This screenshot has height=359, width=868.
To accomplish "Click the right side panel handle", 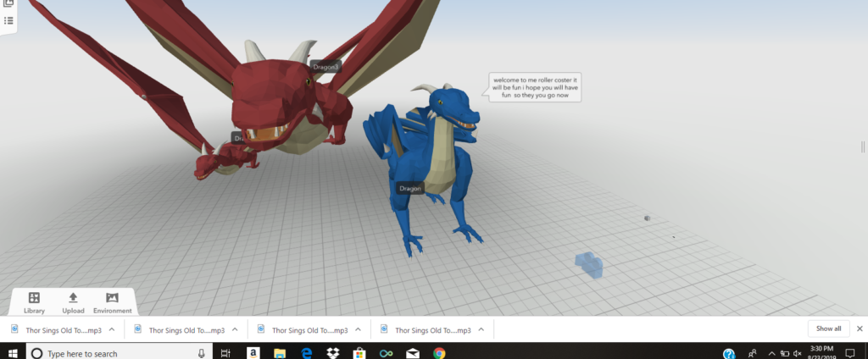I will pyautogui.click(x=862, y=146).
